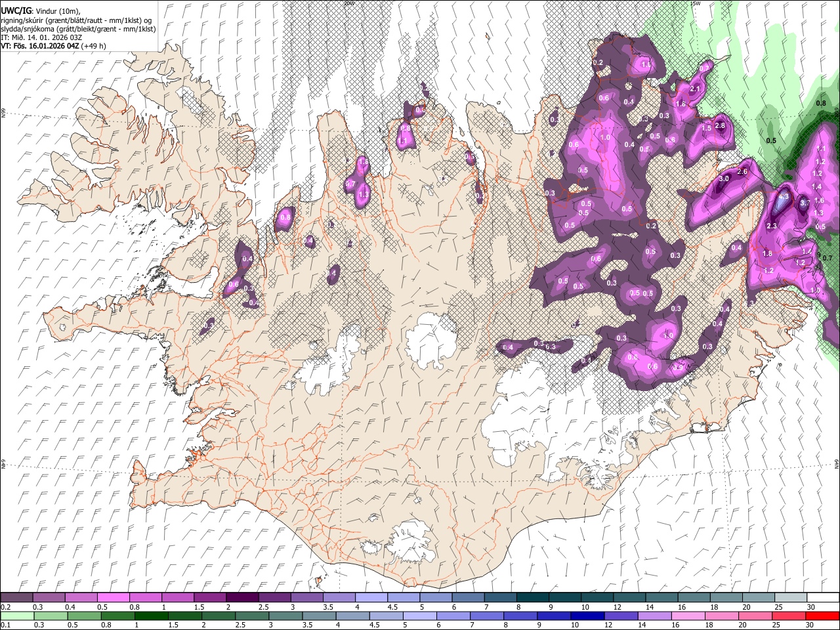Click the 2.1 precipitation value on the map
The image size is (840, 630).
[x=696, y=89]
